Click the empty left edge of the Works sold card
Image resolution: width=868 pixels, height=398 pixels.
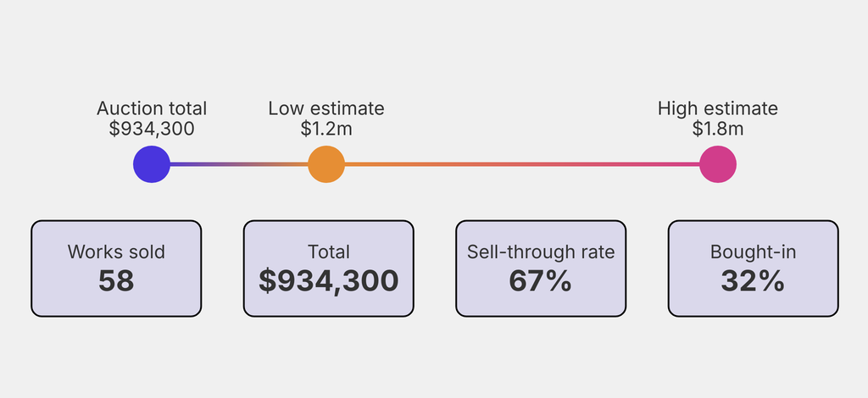[42, 268]
